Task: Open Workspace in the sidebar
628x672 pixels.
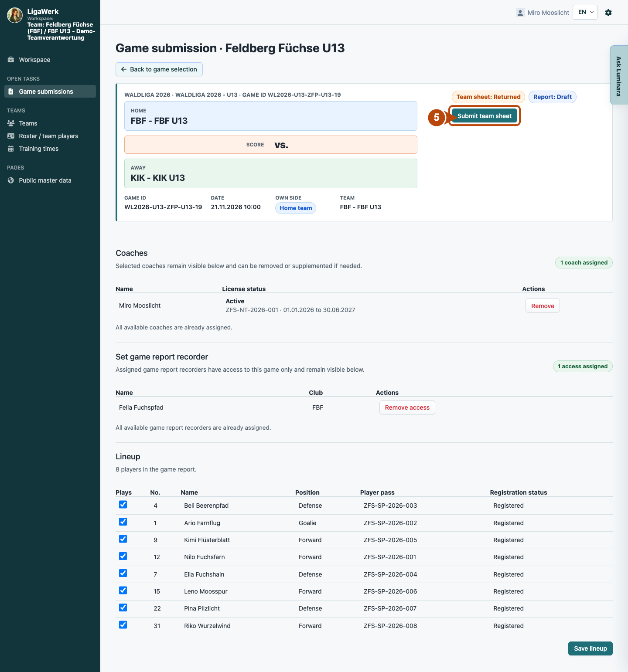Action: pyautogui.click(x=50, y=60)
